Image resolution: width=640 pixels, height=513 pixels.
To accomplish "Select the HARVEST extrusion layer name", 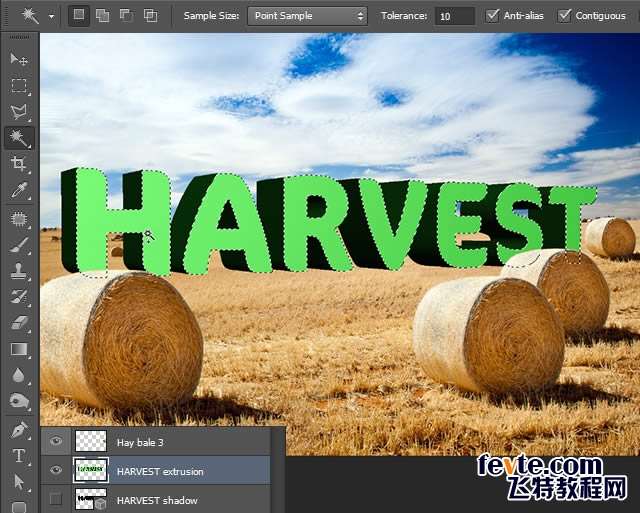I will (x=160, y=471).
